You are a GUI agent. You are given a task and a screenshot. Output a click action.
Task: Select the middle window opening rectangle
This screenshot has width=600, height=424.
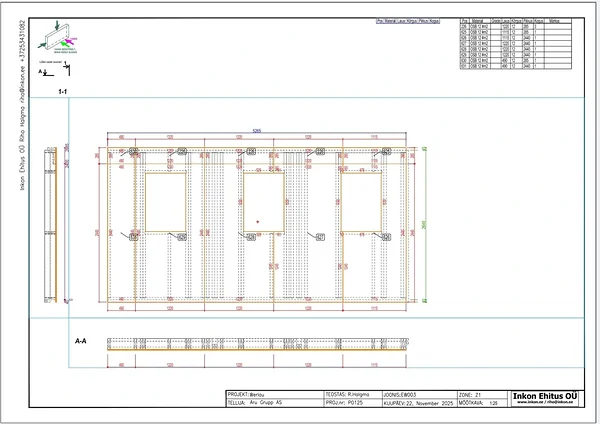[264, 202]
